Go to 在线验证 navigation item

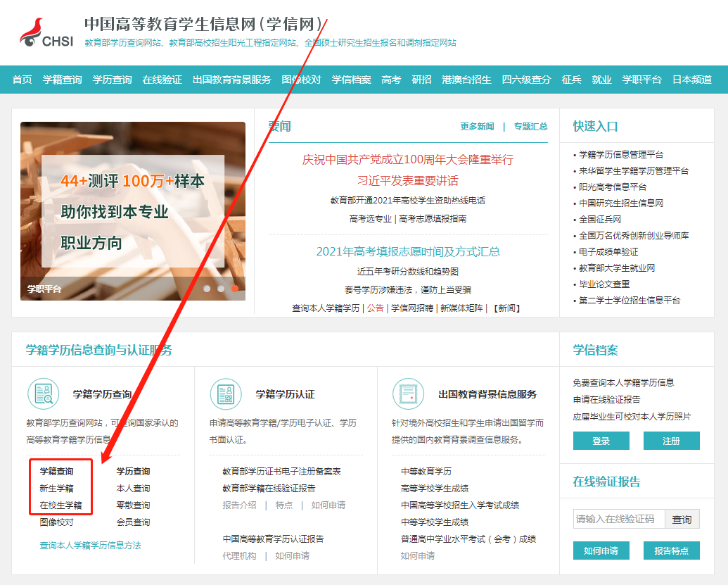(x=162, y=80)
